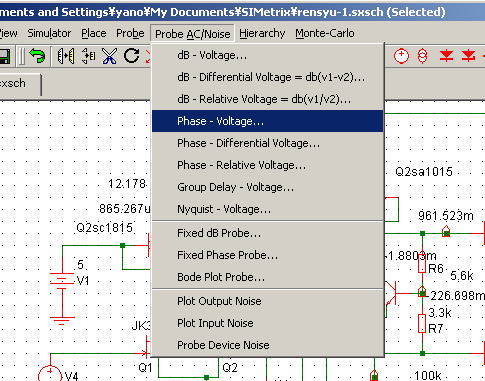The width and height of the screenshot is (485, 381).
Task: Choose Fixed dB Probe... entry
Action: (x=268, y=233)
